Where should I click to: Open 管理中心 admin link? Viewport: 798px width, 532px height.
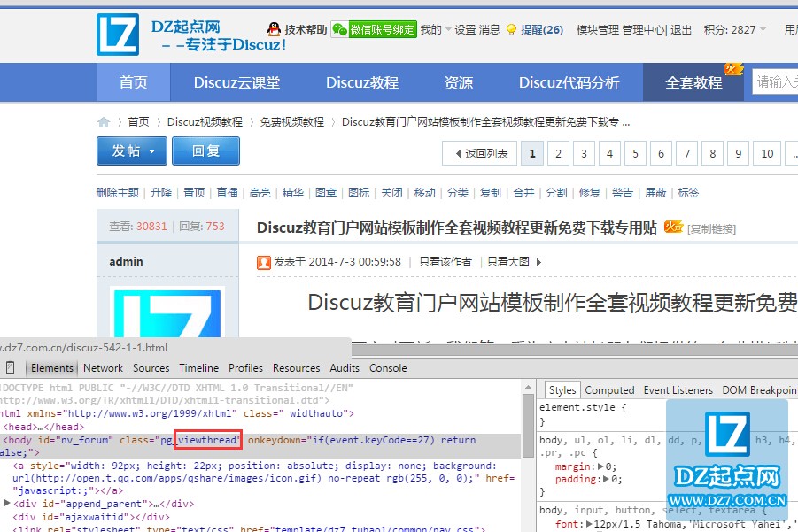tap(643, 29)
